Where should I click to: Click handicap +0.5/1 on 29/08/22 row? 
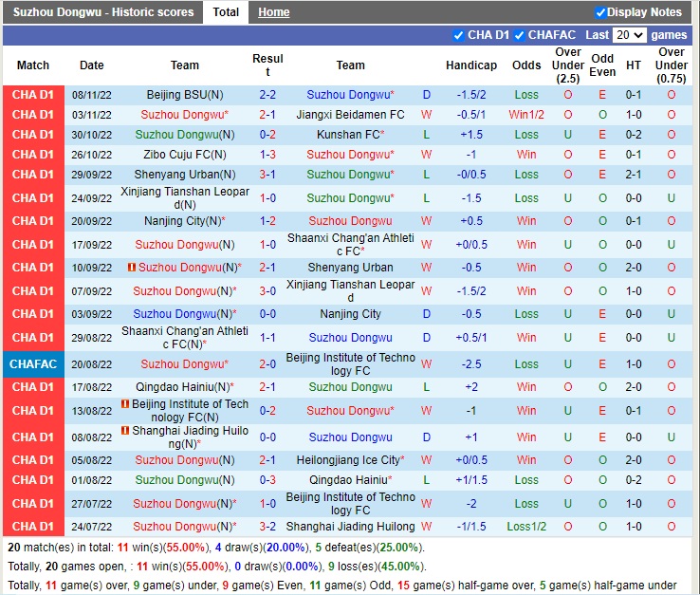471,337
